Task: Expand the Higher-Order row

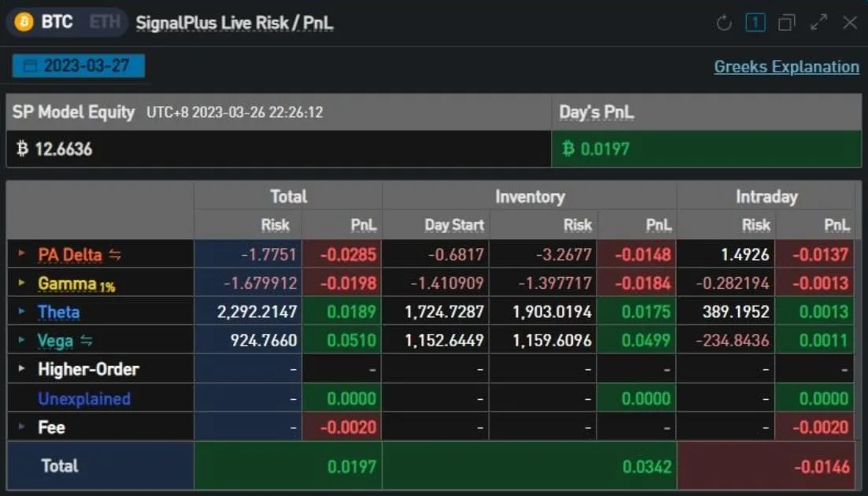Action: 21,368
